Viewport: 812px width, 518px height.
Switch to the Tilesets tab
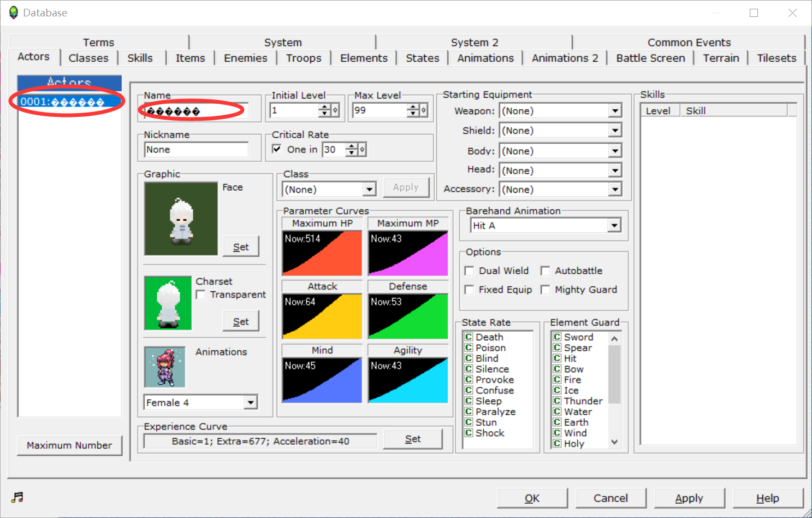tap(777, 58)
